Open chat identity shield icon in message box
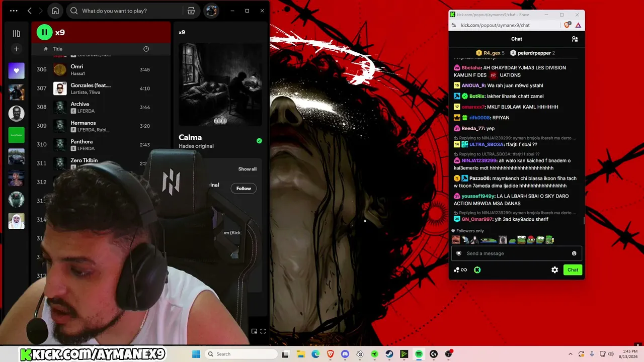Screen dimensions: 644x362 pos(458,253)
